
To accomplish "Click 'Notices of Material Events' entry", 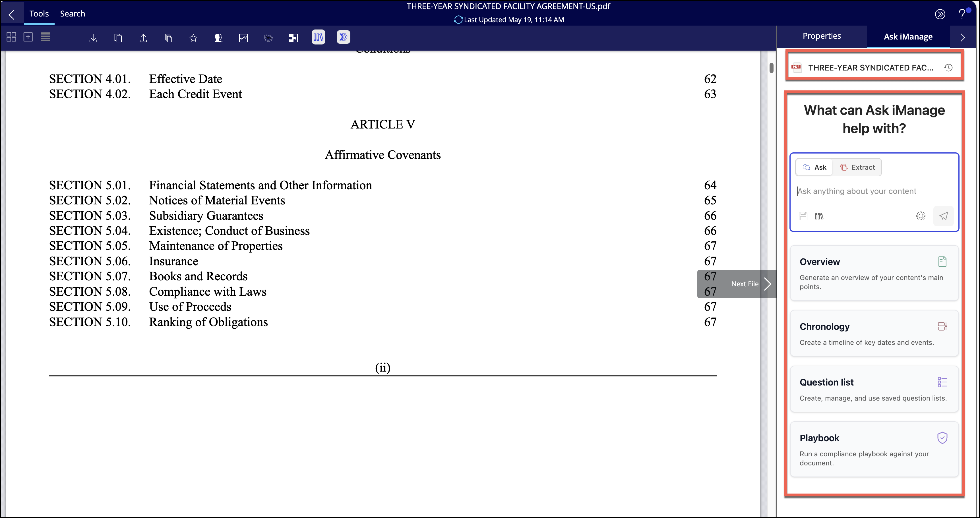I will pos(217,200).
